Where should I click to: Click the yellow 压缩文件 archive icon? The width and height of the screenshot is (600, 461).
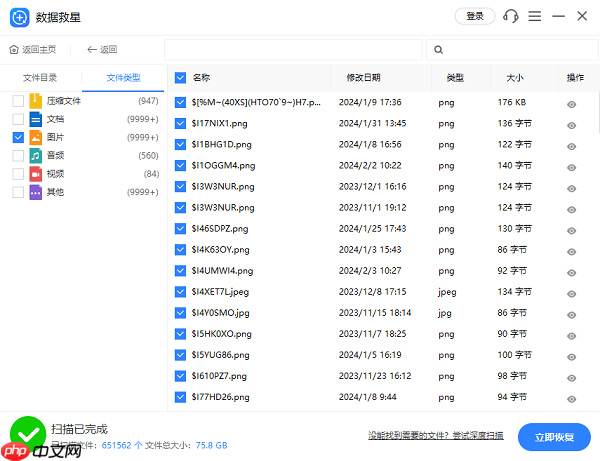(x=36, y=101)
